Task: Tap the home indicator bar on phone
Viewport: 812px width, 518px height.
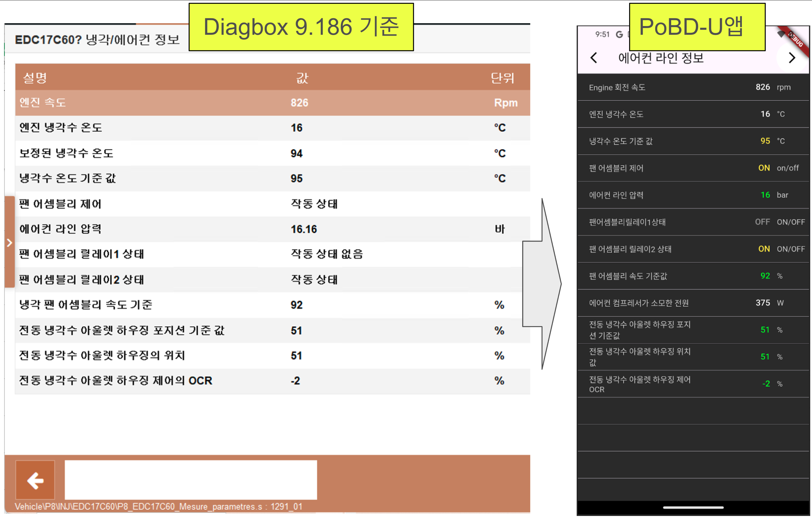Action: click(x=693, y=507)
